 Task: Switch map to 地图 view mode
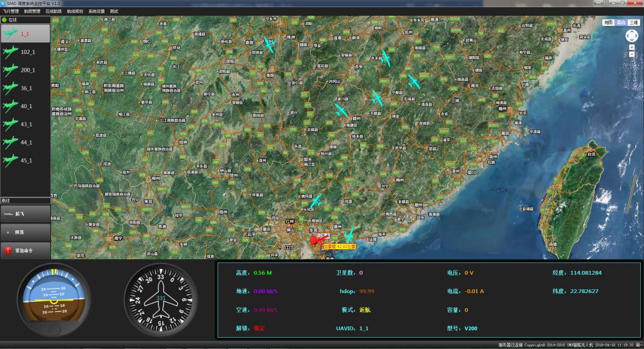pos(608,22)
